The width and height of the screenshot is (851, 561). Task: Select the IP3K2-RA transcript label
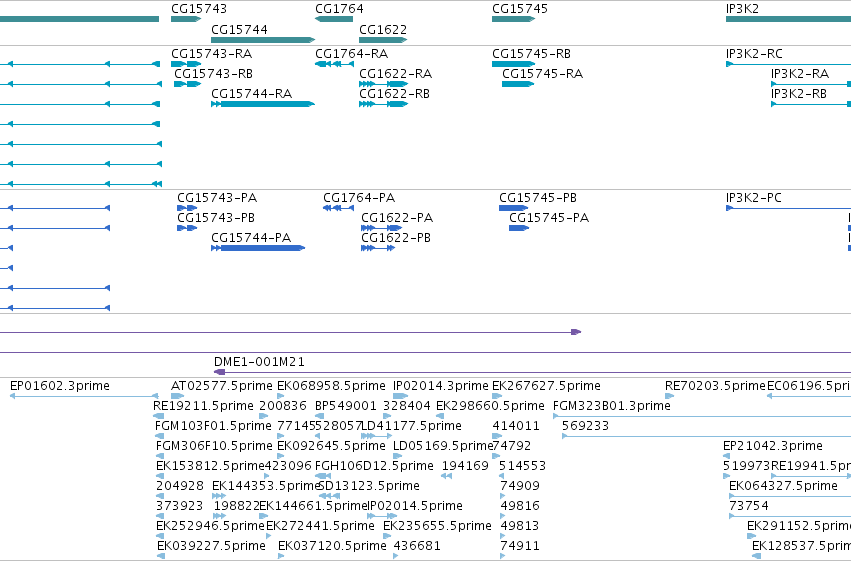tap(800, 73)
